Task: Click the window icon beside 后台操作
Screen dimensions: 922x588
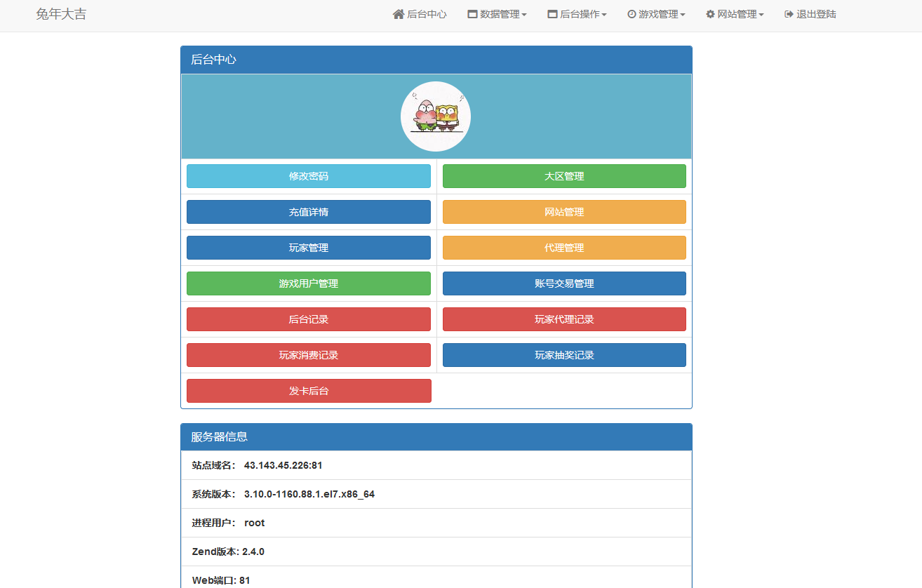Action: 552,14
